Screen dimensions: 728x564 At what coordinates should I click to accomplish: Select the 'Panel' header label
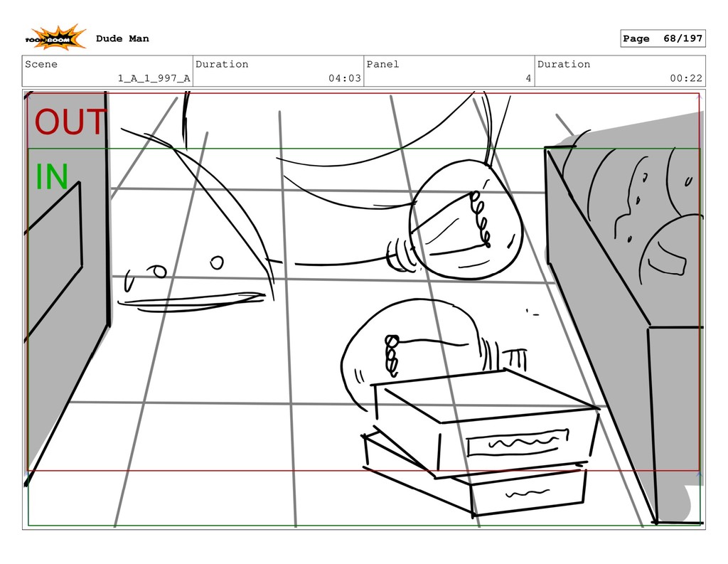(382, 64)
